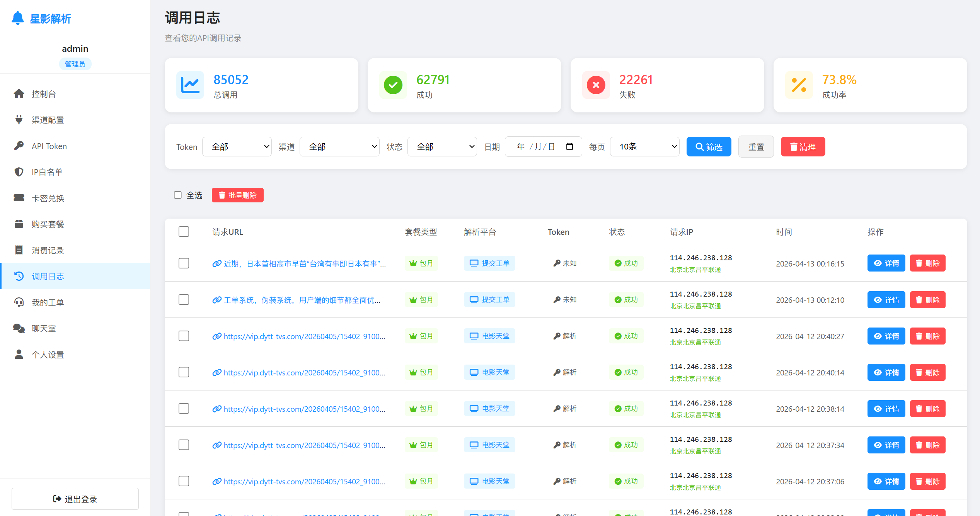Click the chat bubbles icon for 聊天室

pos(19,328)
